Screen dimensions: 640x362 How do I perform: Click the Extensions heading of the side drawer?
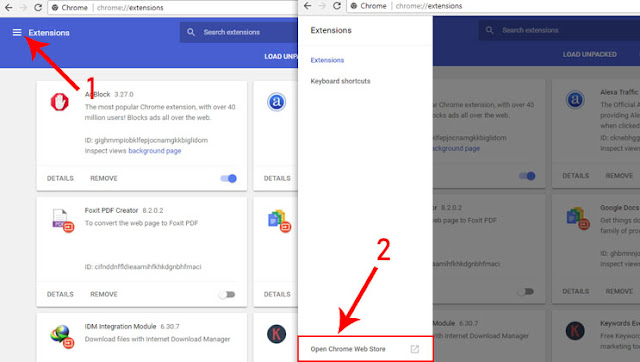(331, 30)
